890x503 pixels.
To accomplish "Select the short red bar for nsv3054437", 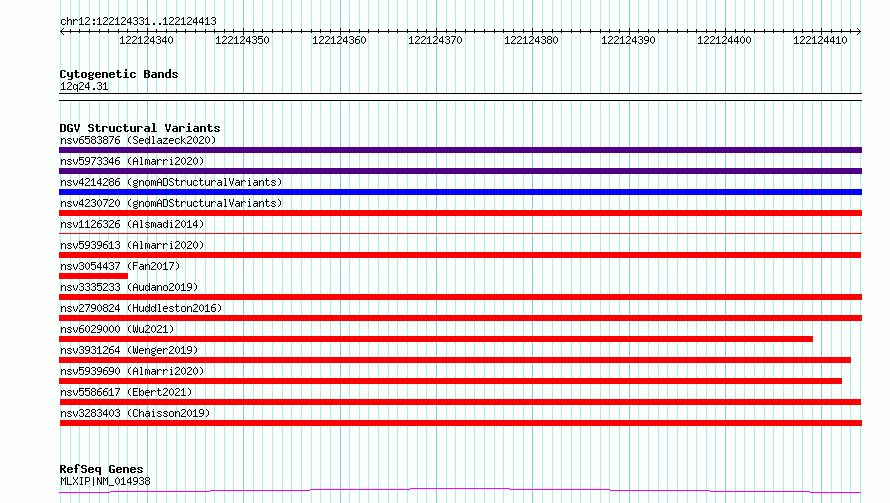I will (94, 276).
